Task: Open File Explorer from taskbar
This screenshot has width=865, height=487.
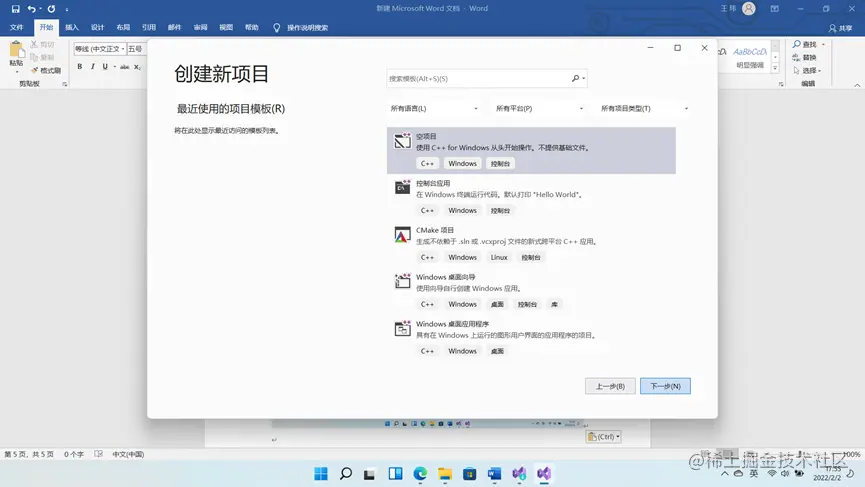Action: 445,474
